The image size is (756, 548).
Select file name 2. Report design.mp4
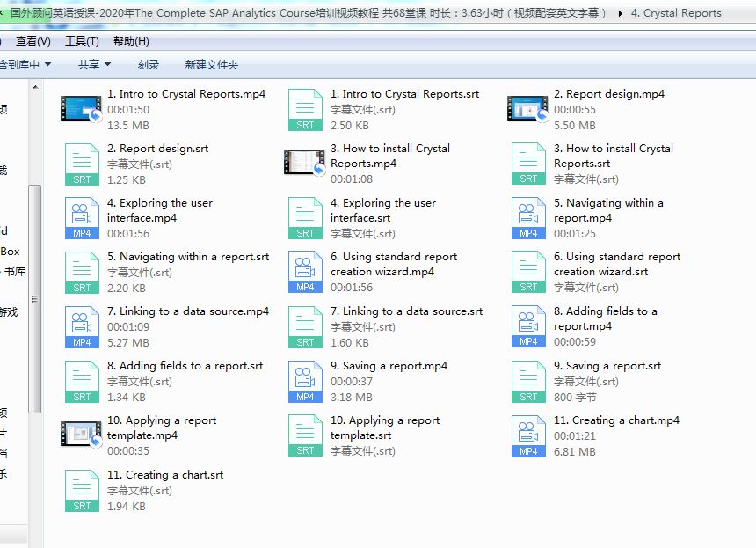click(x=609, y=93)
